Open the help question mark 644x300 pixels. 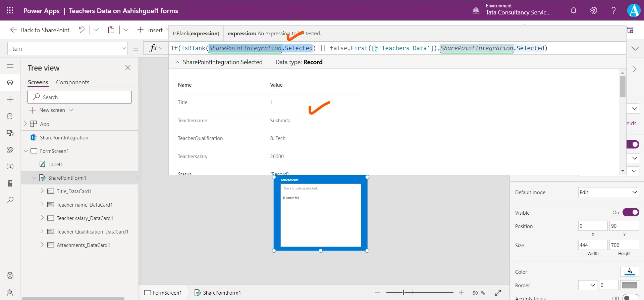613,10
